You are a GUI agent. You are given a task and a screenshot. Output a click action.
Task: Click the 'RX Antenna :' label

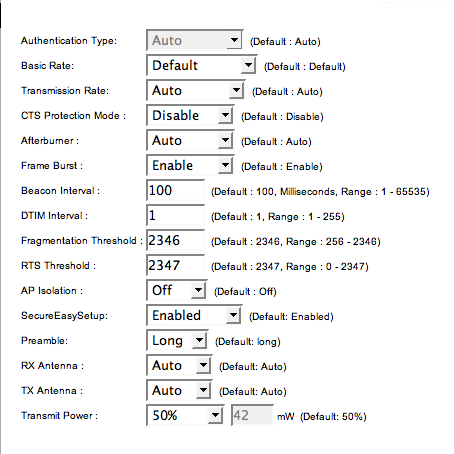(x=52, y=366)
